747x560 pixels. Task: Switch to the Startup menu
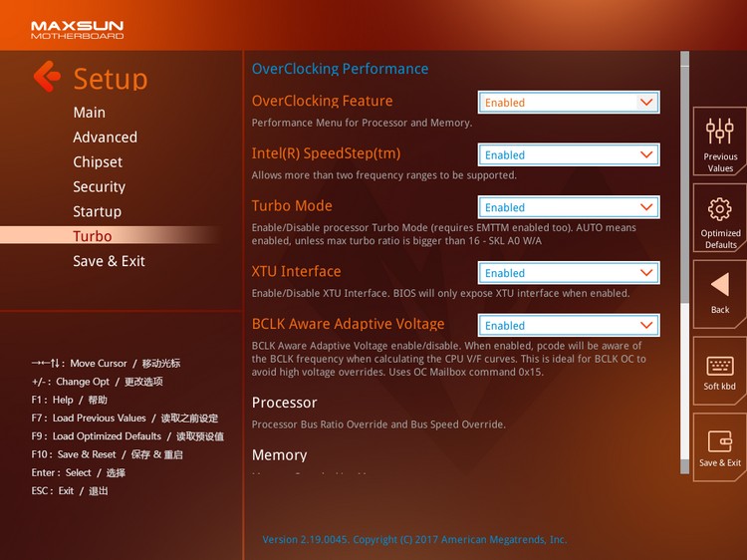tap(98, 211)
